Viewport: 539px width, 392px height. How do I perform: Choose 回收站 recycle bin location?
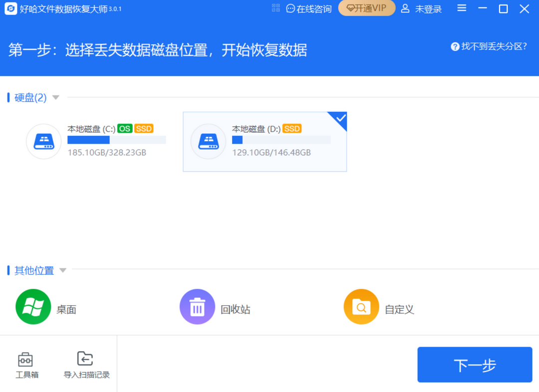click(x=197, y=307)
